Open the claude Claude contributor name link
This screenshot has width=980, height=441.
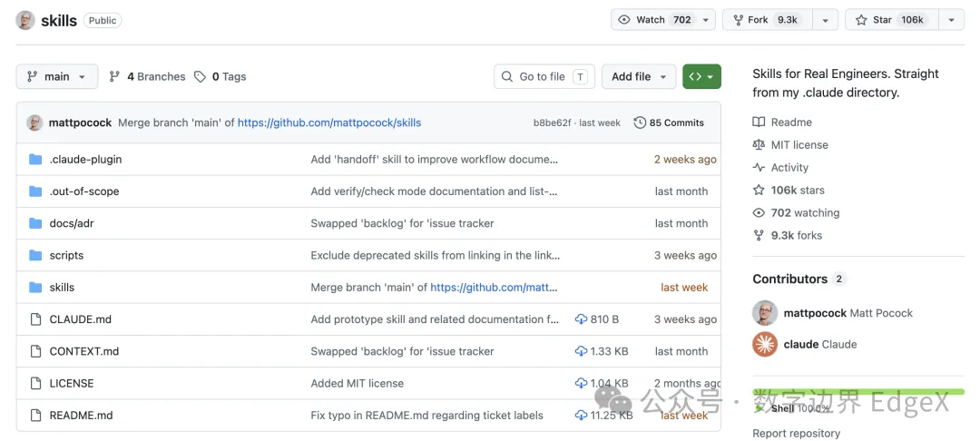(820, 344)
